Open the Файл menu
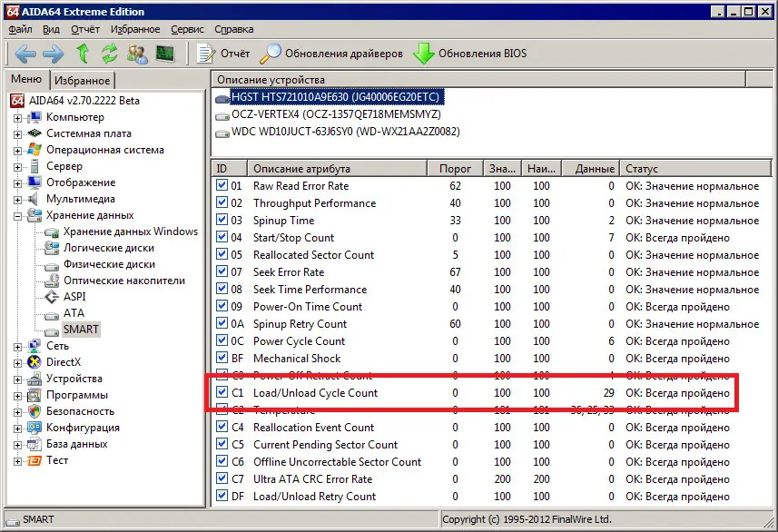Viewport: 778px width, 532px height. (20, 29)
